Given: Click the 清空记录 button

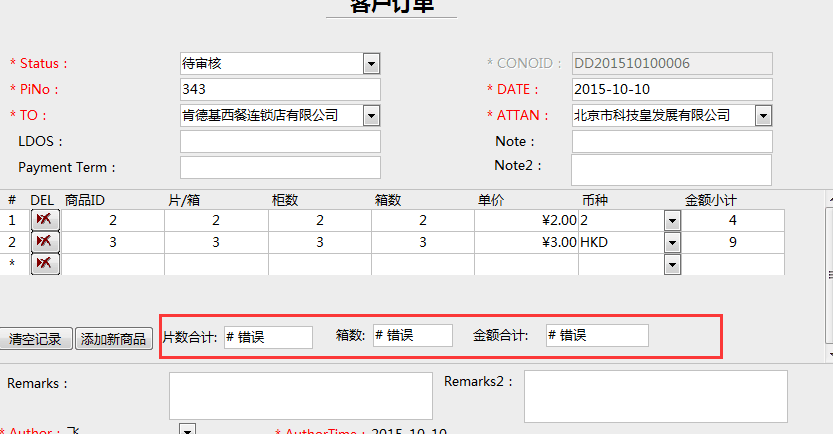Looking at the screenshot, I should click(x=36, y=339).
